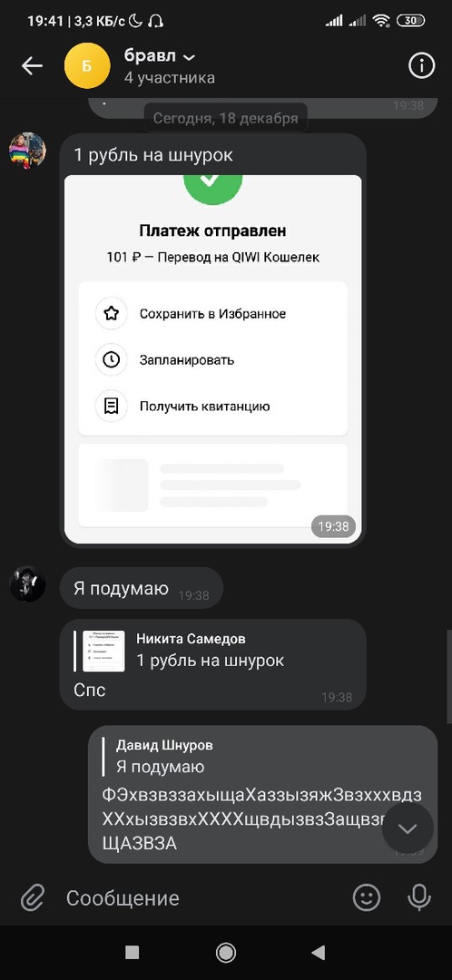Open the emoji picker smiley icon
Image resolution: width=452 pixels, height=980 pixels.
point(367,898)
